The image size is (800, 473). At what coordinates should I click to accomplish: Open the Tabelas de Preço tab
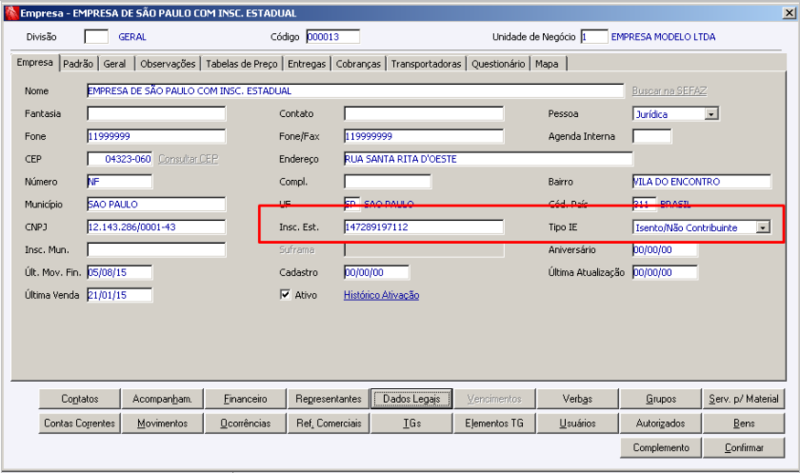click(242, 64)
